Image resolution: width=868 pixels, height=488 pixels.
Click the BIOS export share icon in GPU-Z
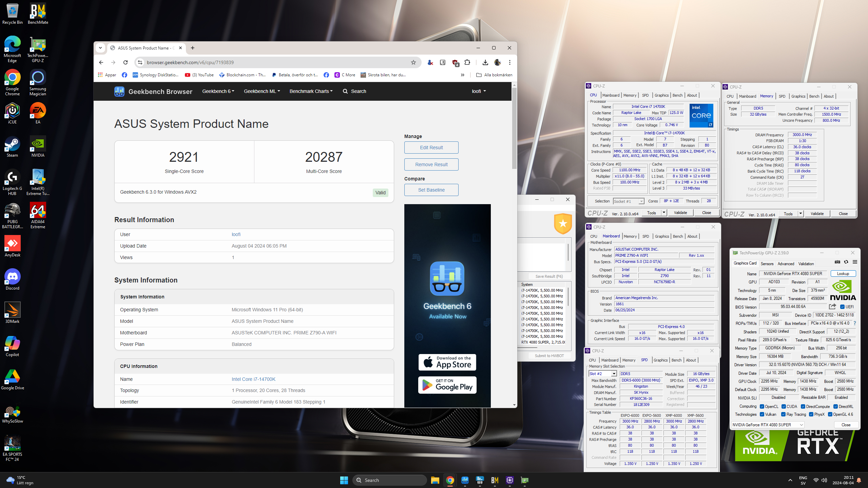(x=832, y=307)
